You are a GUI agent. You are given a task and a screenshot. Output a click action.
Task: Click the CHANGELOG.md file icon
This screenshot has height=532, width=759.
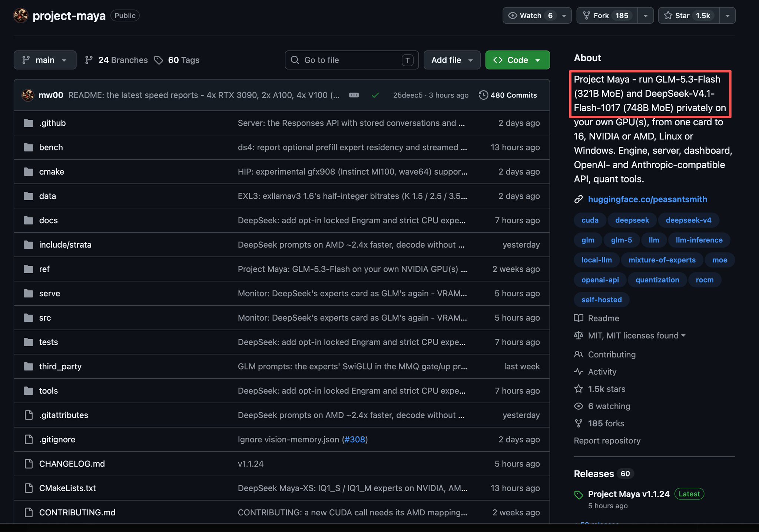[x=29, y=464]
